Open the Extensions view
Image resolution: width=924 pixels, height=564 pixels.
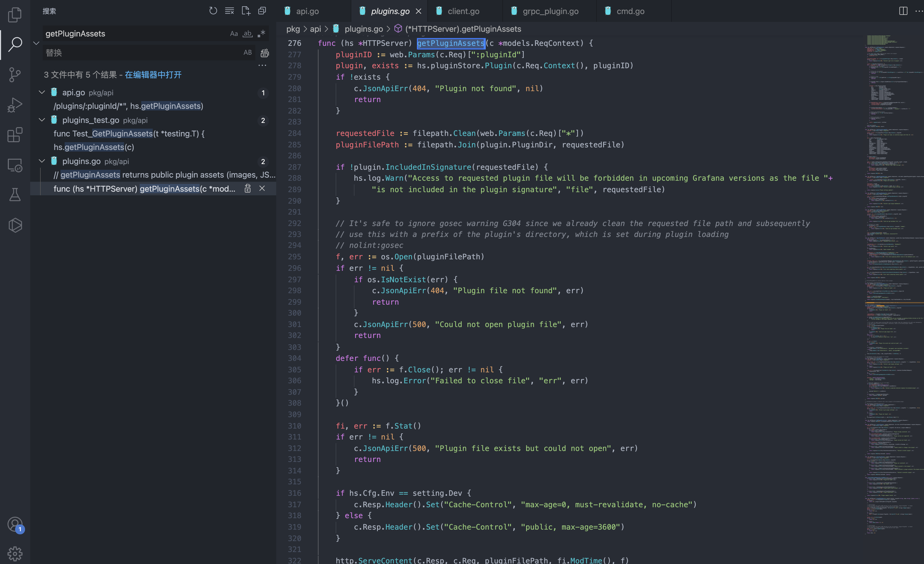pos(15,135)
